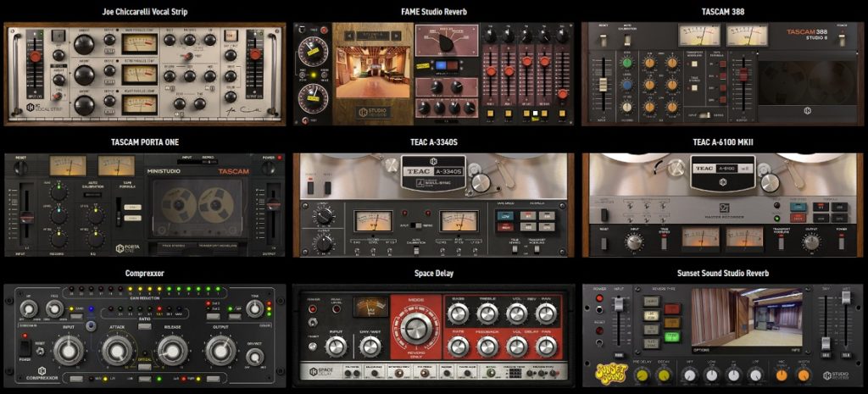Click the Space Delay Mode knob
Viewport: 868px width, 394px height.
pos(415,325)
